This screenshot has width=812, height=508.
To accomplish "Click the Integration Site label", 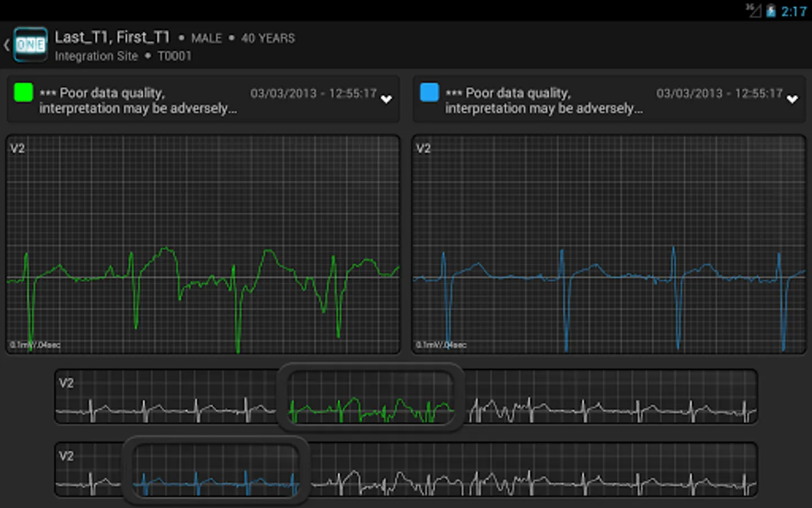I will 96,56.
